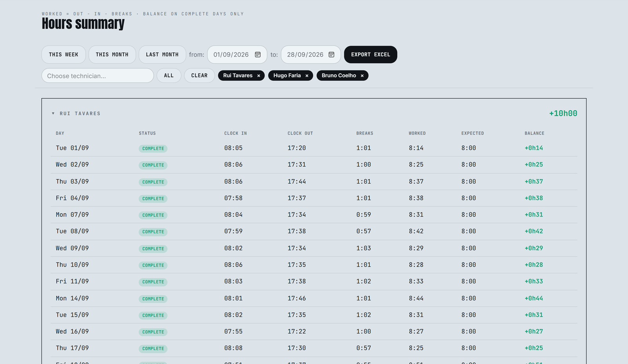
Task: Click clock out 17:37 on Fri 04/09
Action: pyautogui.click(x=297, y=198)
